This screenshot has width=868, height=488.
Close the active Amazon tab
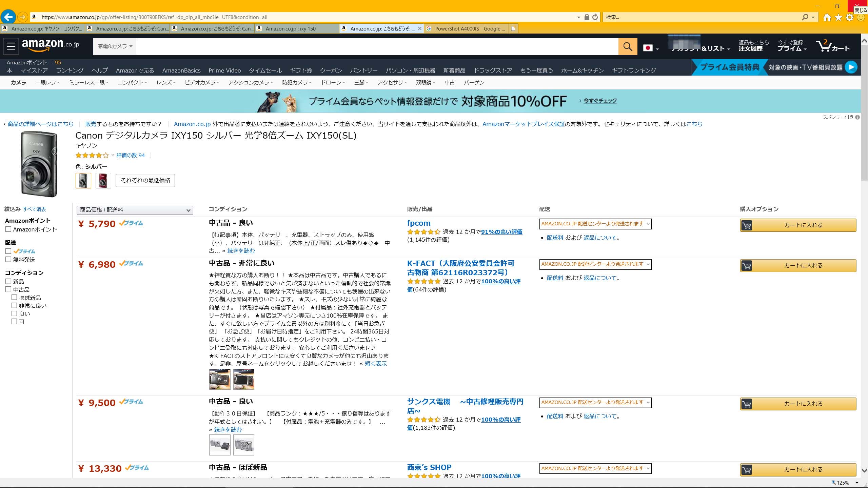point(419,29)
